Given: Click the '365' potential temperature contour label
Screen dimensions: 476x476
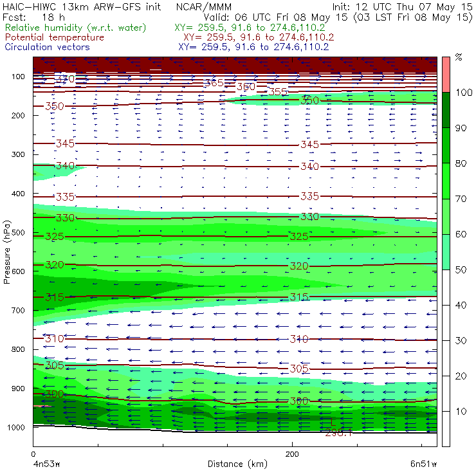Looking at the screenshot, I should click(214, 83).
